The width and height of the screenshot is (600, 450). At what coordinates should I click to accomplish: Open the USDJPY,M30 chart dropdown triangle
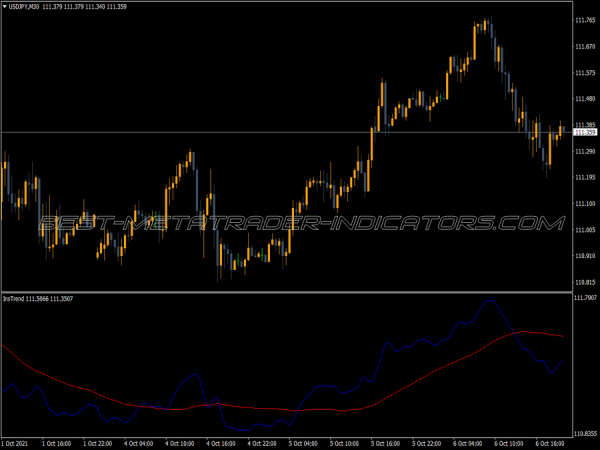[x=5, y=7]
